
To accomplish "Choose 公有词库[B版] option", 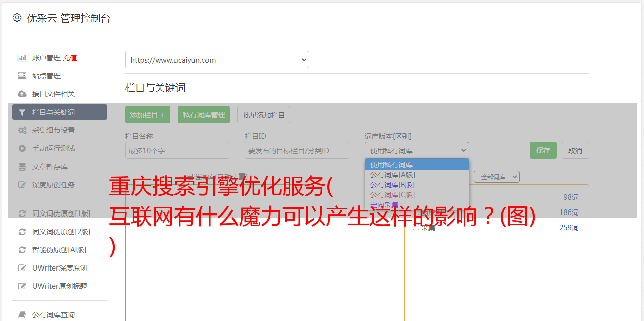I will pos(417,185).
